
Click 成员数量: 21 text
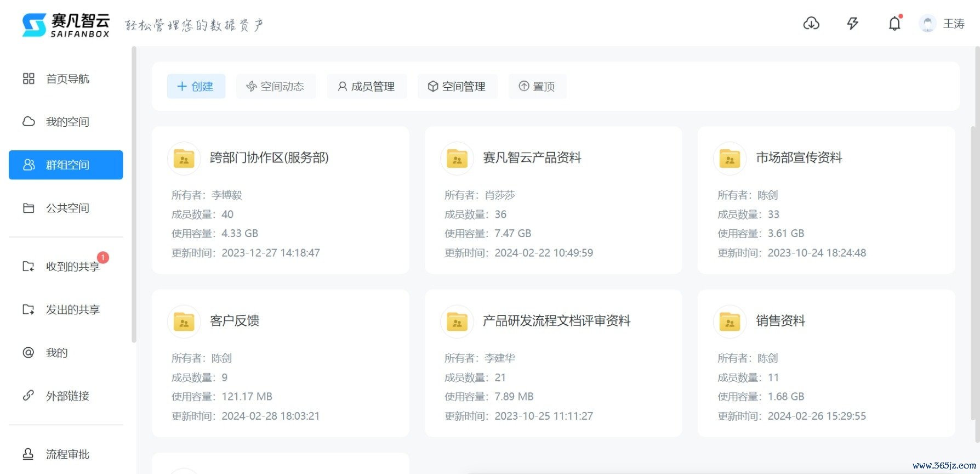[x=475, y=377]
